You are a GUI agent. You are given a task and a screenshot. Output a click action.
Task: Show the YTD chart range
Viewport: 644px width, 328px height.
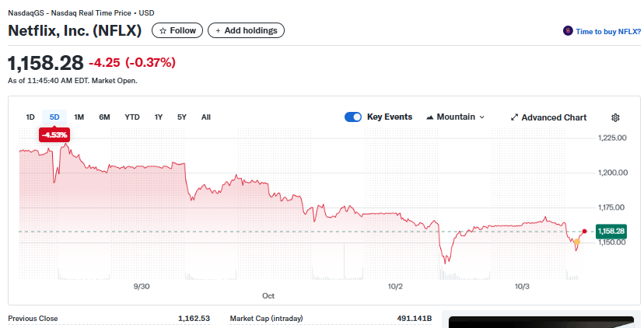click(x=132, y=117)
